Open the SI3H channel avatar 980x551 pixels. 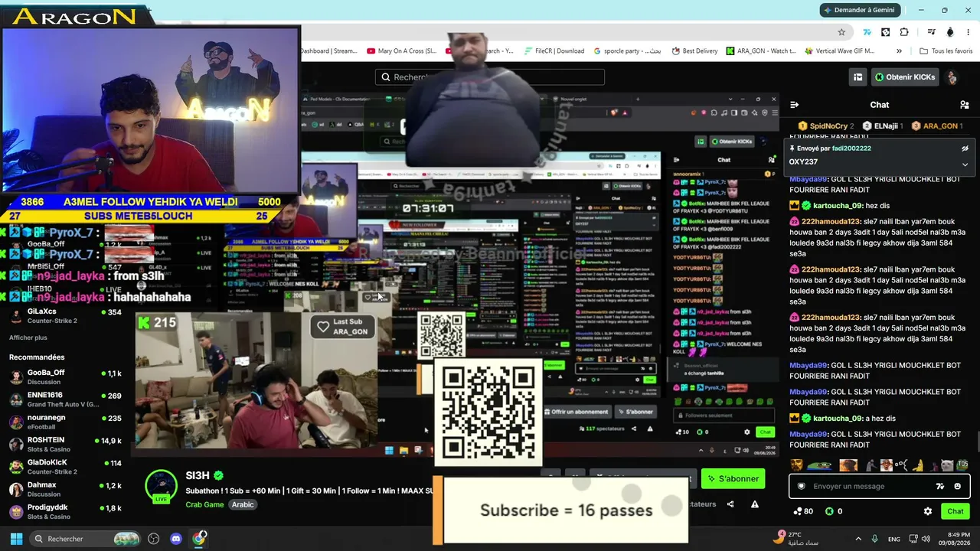click(162, 487)
